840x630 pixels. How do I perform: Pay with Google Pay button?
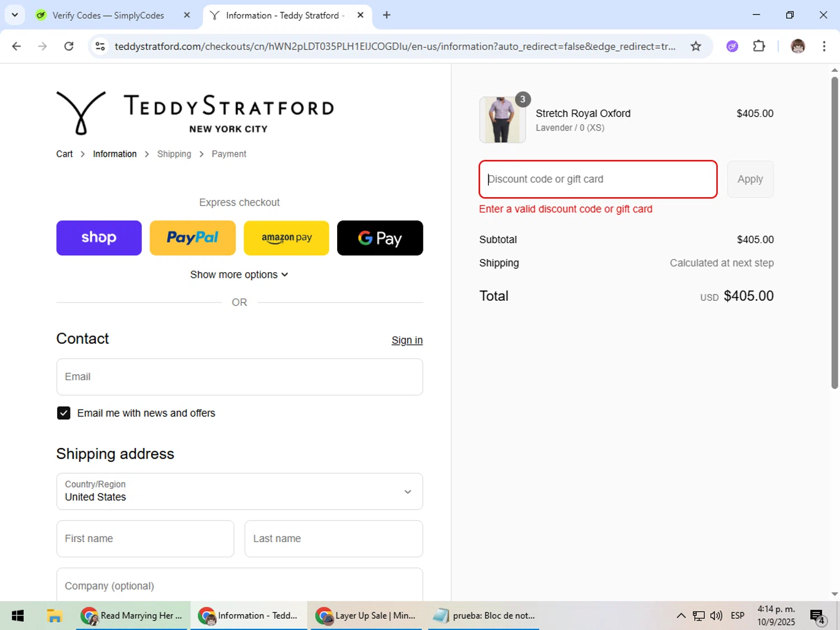pos(380,238)
